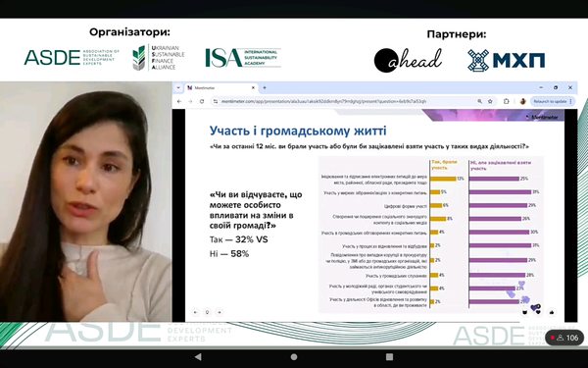Open the Chrome profile avatar
The width and height of the screenshot is (588, 368).
coord(522,101)
